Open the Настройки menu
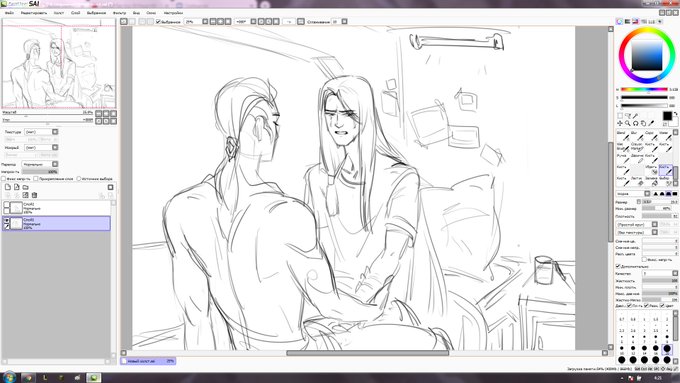 (173, 13)
